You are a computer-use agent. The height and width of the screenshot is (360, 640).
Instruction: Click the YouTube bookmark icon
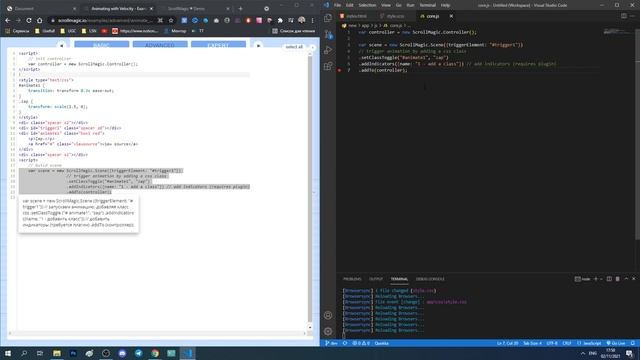pyautogui.click(x=104, y=31)
